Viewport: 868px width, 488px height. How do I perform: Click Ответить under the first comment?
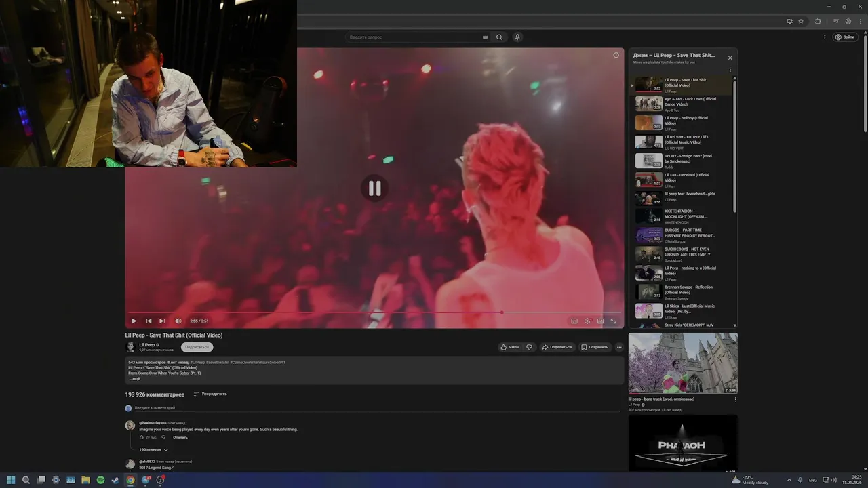click(180, 437)
